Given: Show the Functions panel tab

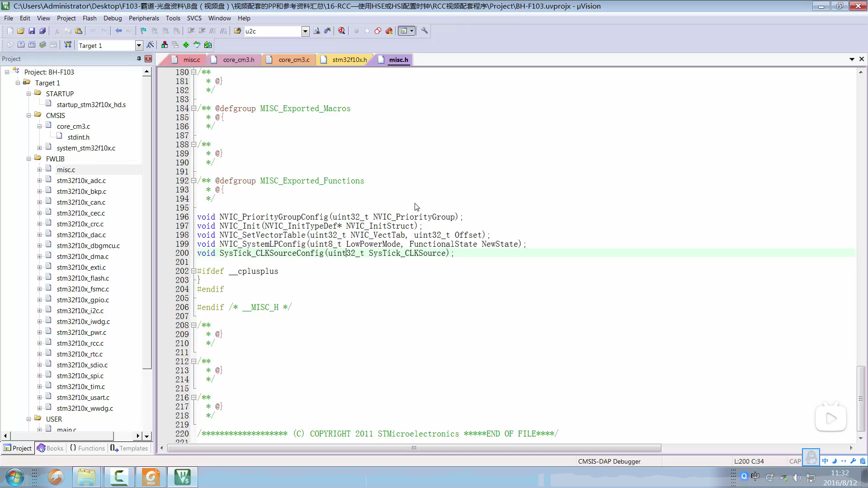Looking at the screenshot, I should coord(87,448).
